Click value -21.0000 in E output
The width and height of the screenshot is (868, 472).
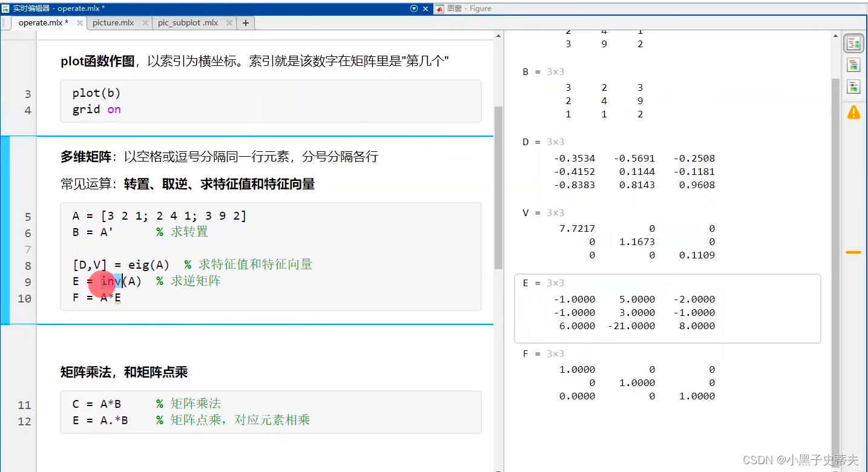click(631, 326)
